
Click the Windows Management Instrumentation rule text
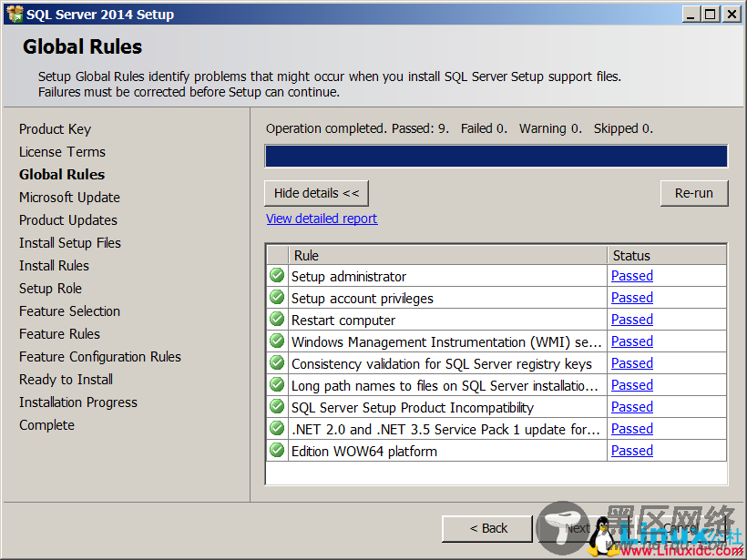point(446,342)
